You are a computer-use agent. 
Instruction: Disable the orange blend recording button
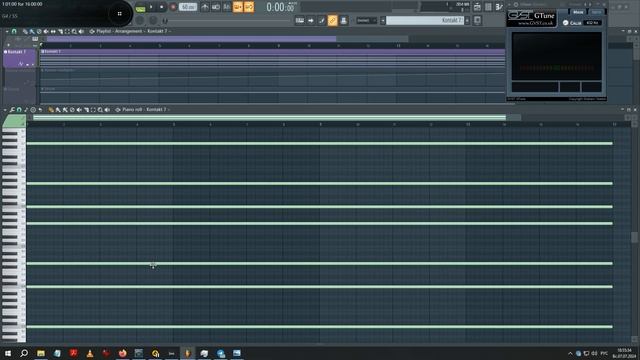coord(238,7)
